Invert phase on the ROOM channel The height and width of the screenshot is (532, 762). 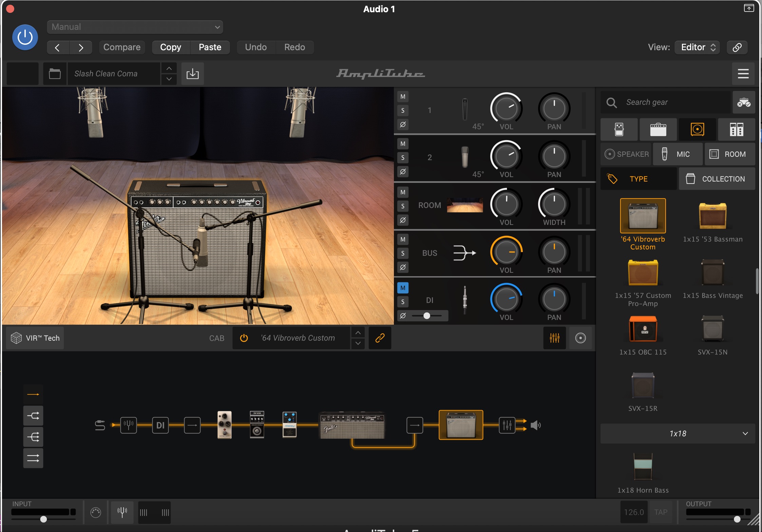[x=403, y=220]
